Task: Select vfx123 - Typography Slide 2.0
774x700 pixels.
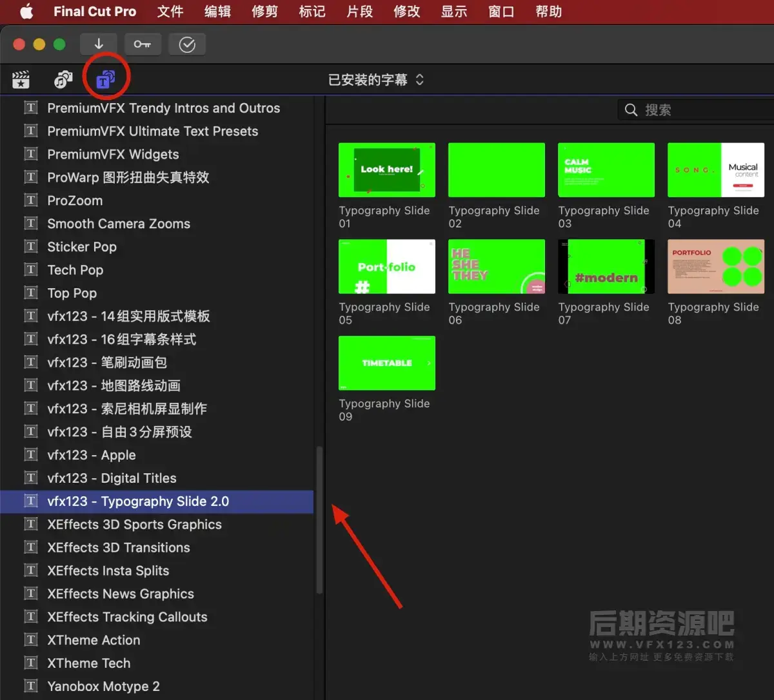Action: pyautogui.click(x=157, y=501)
